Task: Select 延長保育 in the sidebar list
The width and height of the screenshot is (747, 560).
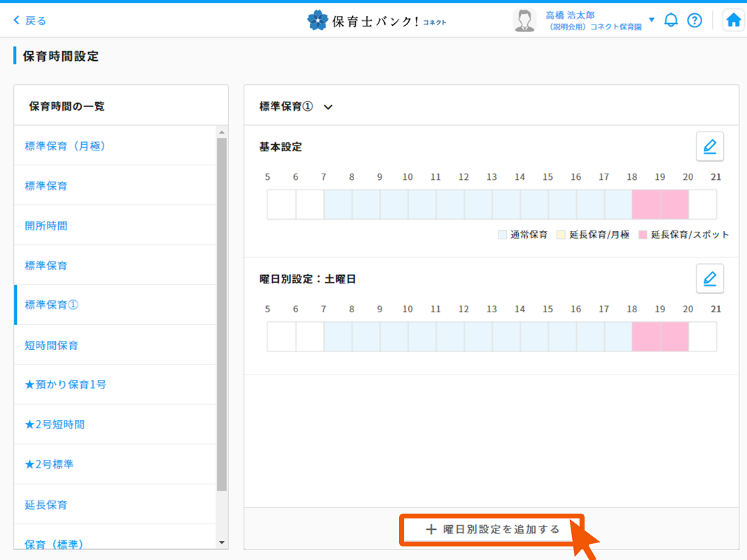Action: [x=46, y=505]
